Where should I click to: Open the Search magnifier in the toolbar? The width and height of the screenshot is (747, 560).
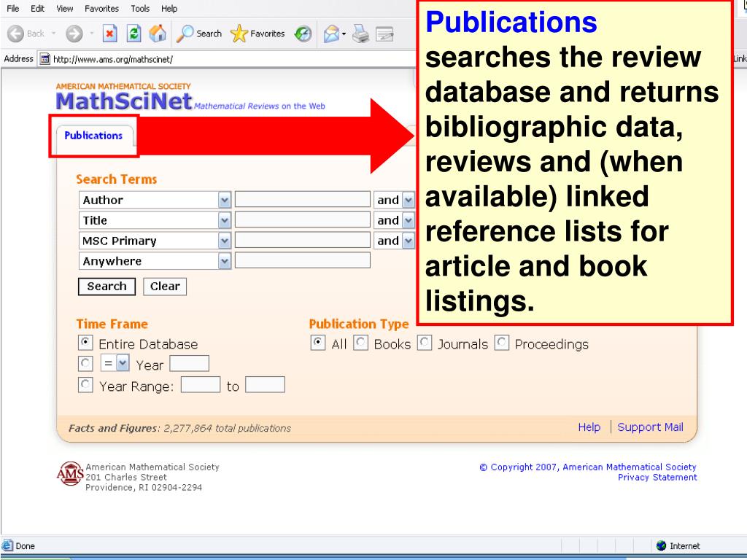pyautogui.click(x=198, y=34)
